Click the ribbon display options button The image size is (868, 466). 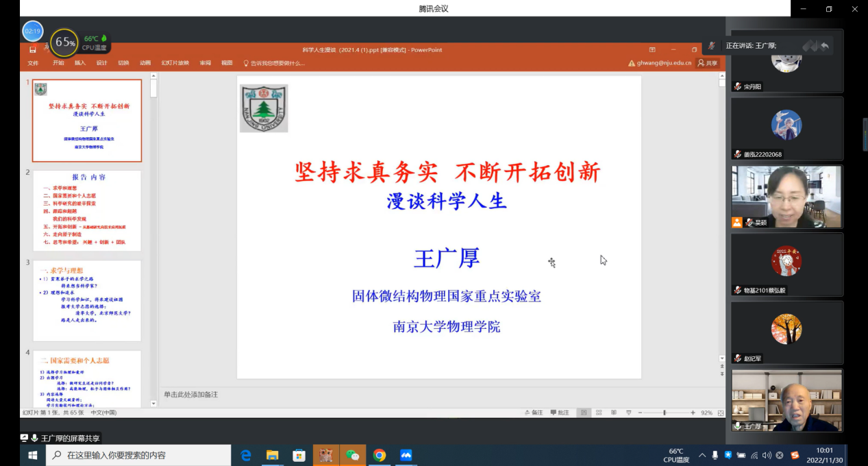[652, 49]
